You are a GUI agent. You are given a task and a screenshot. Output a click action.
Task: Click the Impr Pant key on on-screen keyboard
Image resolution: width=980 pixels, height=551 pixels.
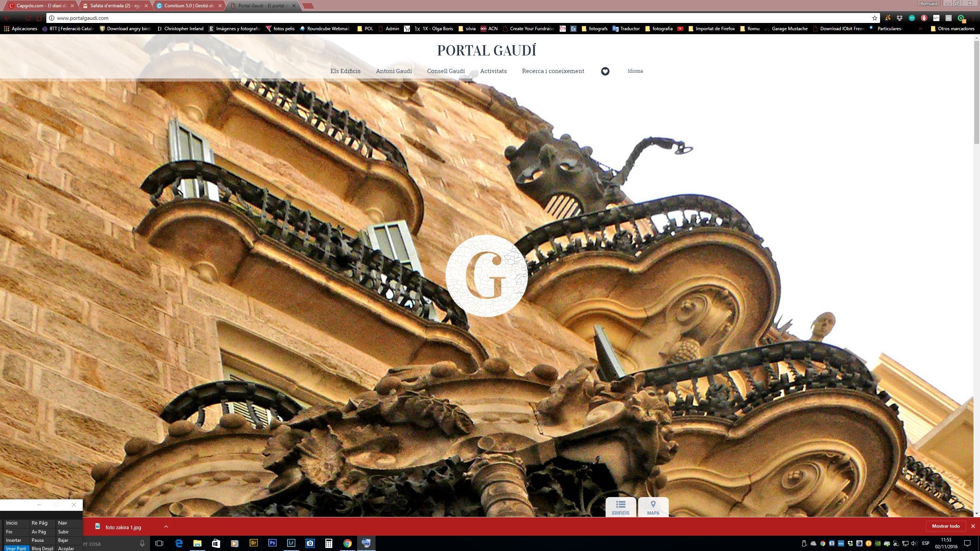[x=16, y=548]
